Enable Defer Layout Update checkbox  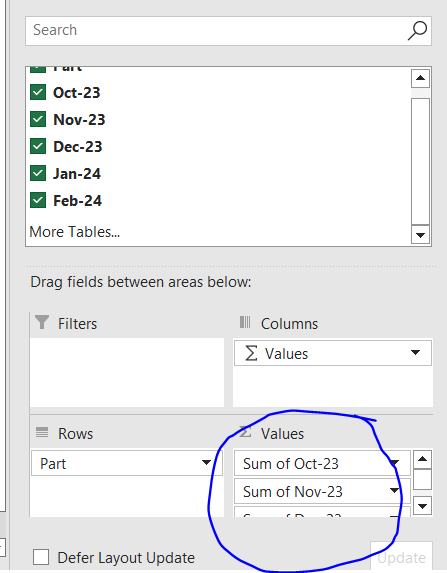pos(41,558)
